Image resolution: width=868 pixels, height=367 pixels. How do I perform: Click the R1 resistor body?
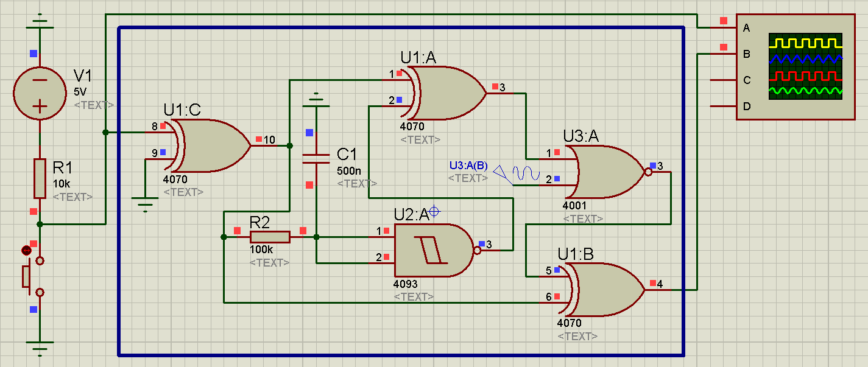(x=40, y=178)
